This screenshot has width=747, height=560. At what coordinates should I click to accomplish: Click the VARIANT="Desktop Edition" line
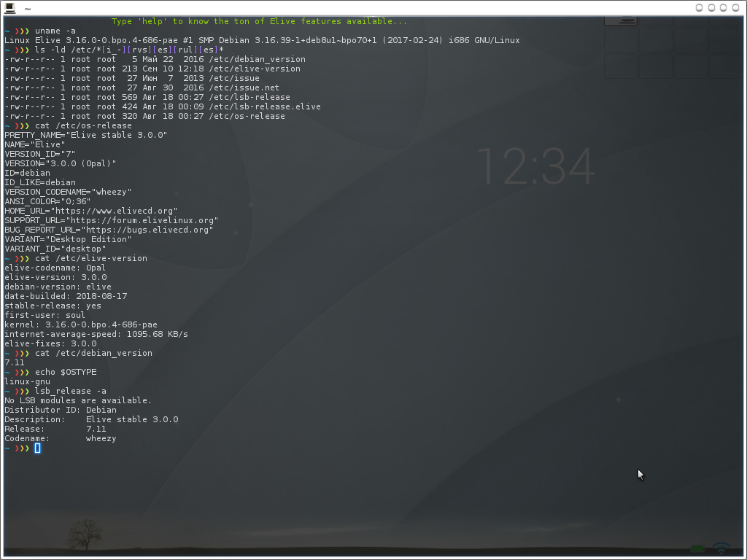coord(68,239)
